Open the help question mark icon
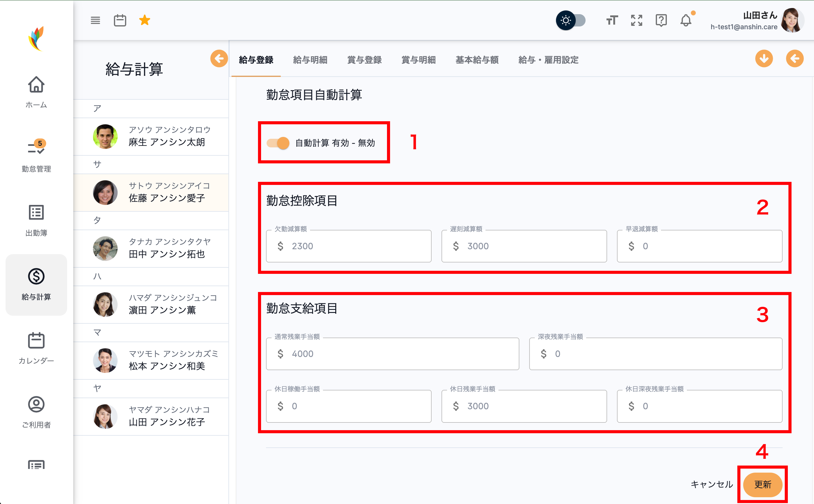Image resolution: width=814 pixels, height=504 pixels. point(661,21)
